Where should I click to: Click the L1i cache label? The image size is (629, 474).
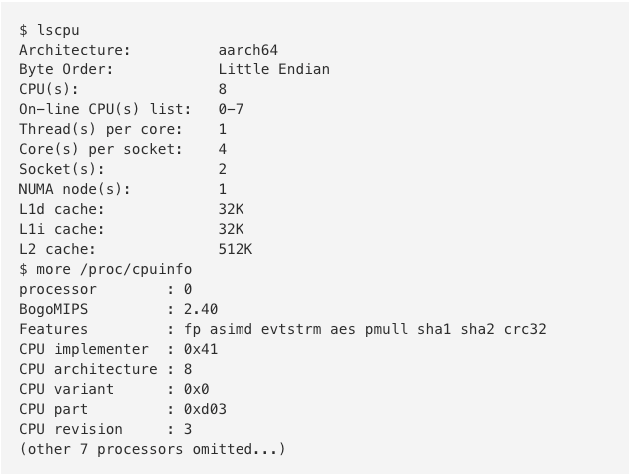tap(62, 230)
